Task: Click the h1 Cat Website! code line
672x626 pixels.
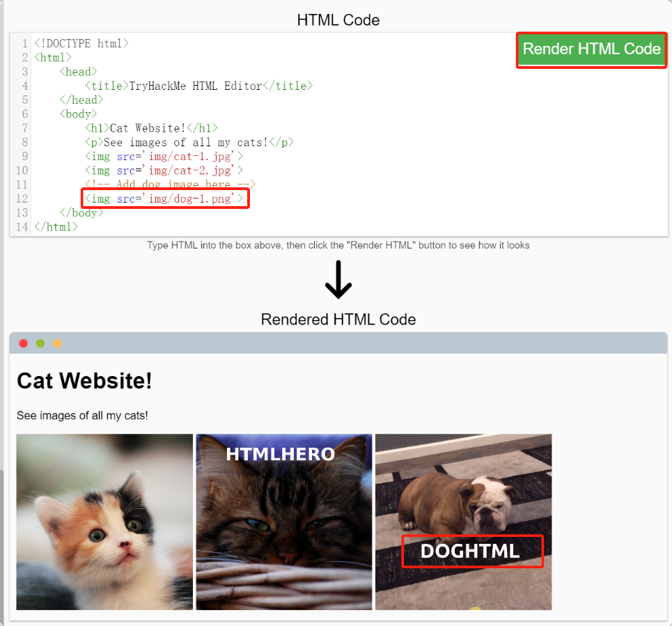Action: coord(151,128)
